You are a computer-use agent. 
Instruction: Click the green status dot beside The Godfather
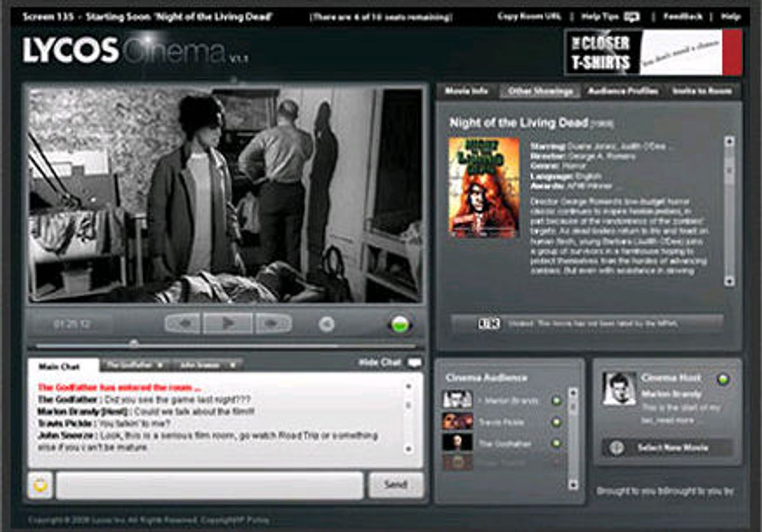(x=557, y=443)
